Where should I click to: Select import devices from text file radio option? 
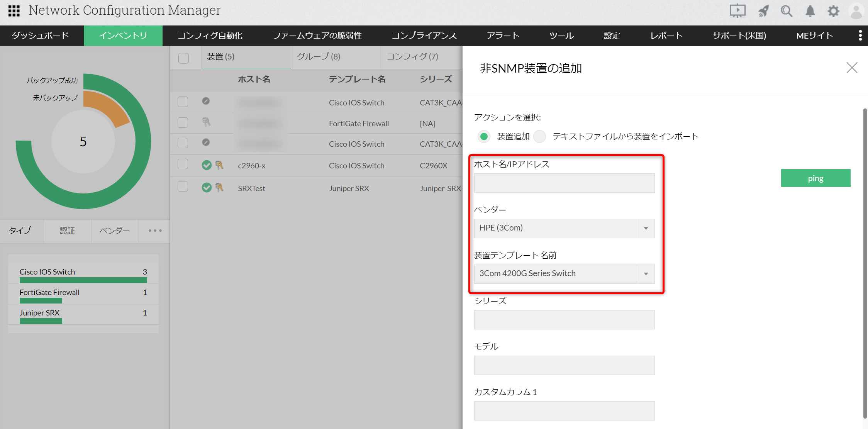click(x=539, y=136)
